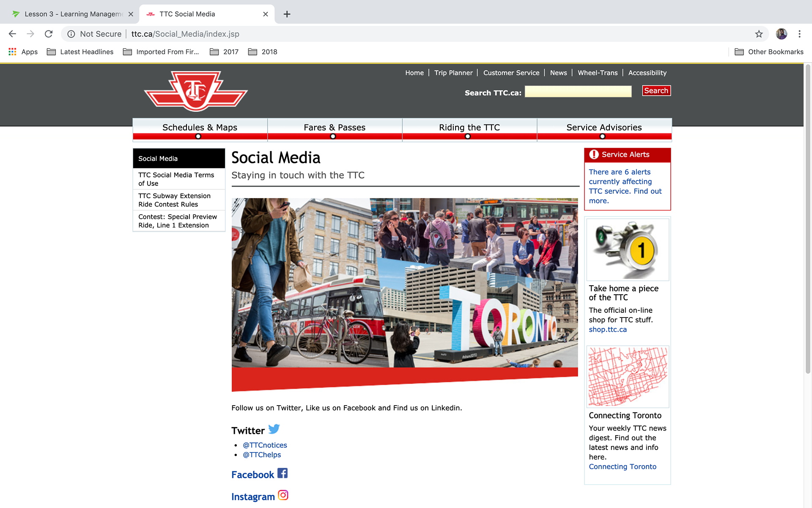Click the Facebook icon
This screenshot has width=812, height=508.
tap(283, 473)
